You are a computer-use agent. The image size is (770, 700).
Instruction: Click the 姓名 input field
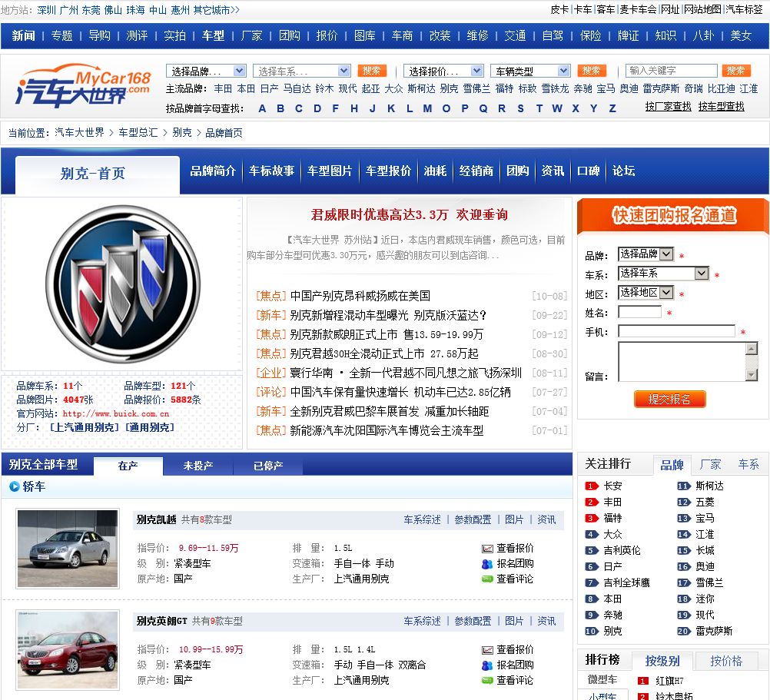click(640, 312)
